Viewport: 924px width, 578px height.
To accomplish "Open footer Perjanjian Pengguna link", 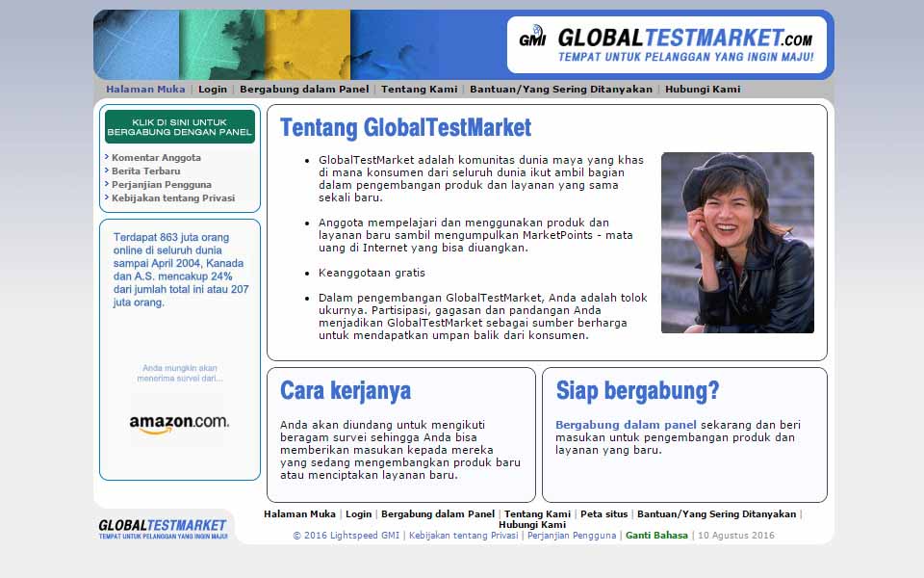I will click(x=572, y=535).
